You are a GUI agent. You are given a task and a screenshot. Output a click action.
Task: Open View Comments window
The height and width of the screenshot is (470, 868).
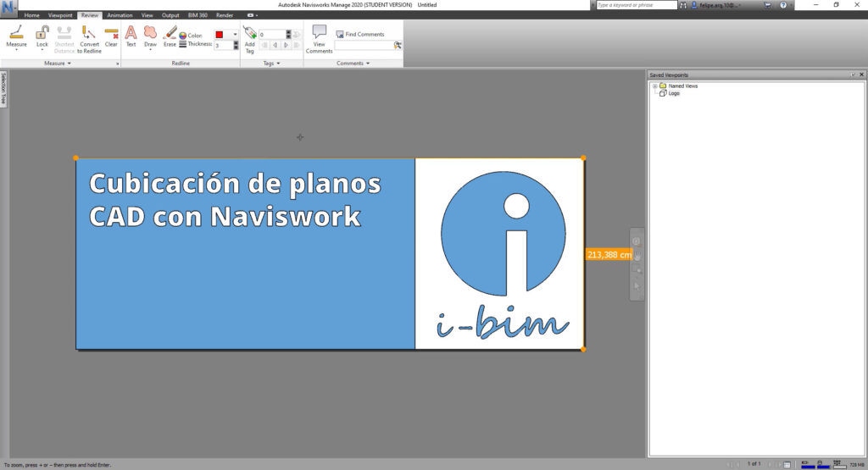pos(319,39)
